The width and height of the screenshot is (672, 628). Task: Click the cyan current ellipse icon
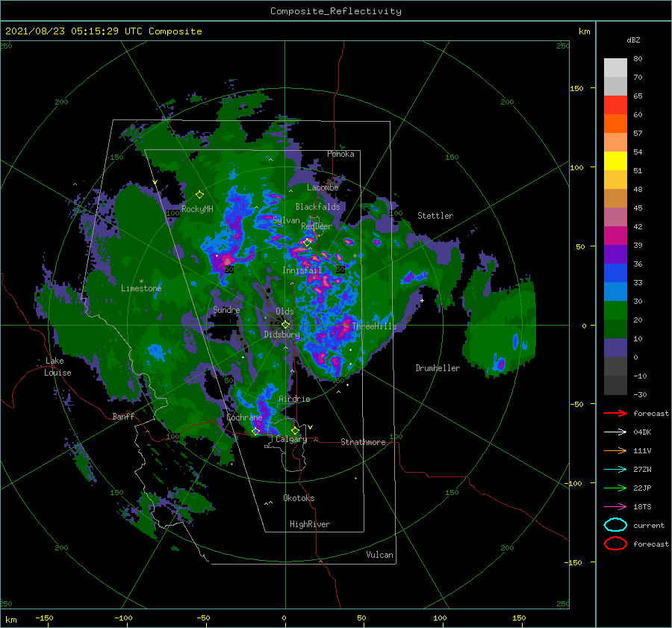coord(615,525)
